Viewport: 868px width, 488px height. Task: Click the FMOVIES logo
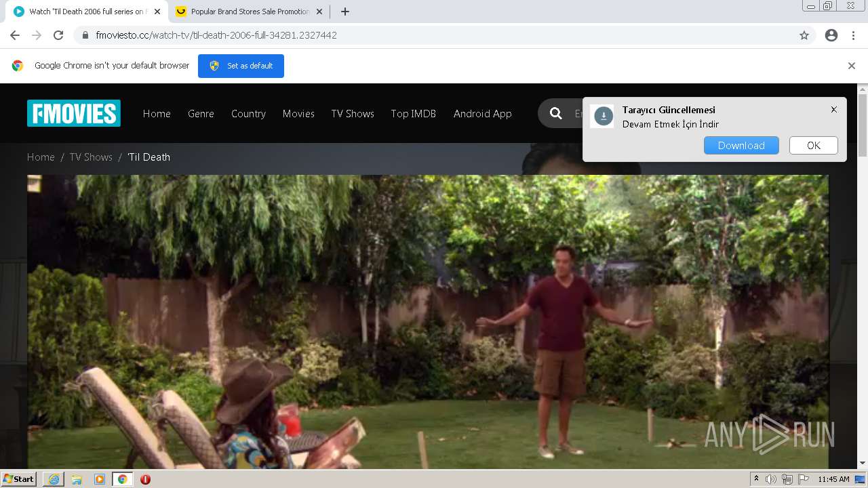pyautogui.click(x=74, y=113)
